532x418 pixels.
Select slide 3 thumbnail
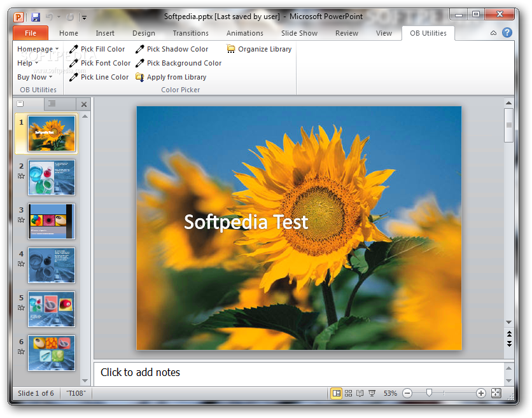click(52, 221)
